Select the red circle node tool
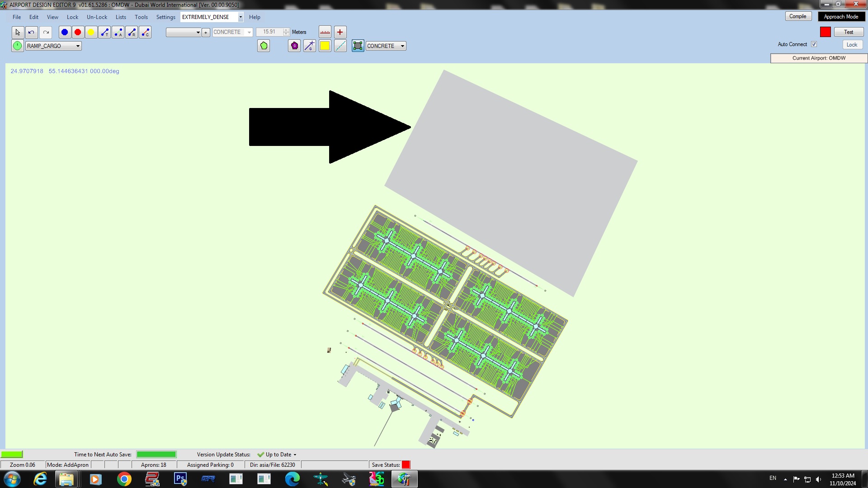 78,32
